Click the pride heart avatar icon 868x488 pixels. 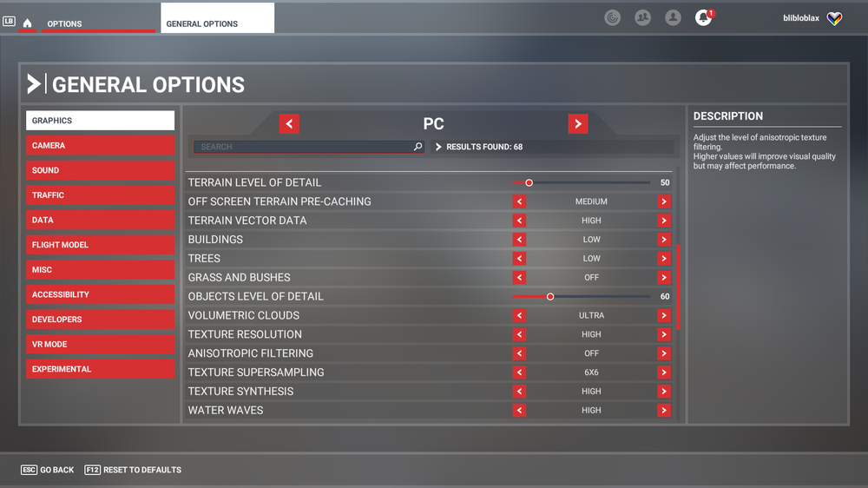[x=834, y=18]
